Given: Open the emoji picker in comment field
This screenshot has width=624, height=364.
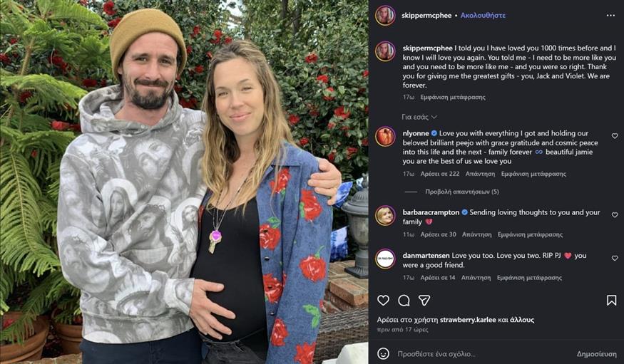Looking at the screenshot, I should click(x=384, y=353).
